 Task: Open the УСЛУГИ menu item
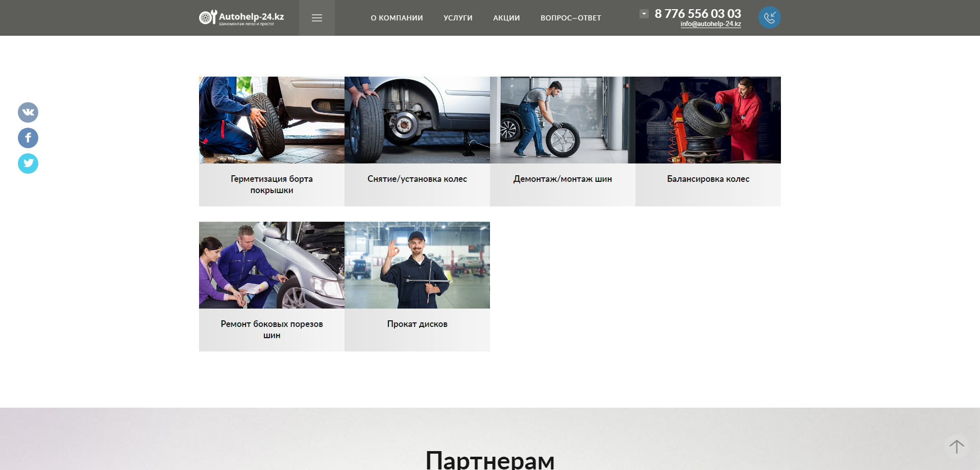pyautogui.click(x=458, y=18)
